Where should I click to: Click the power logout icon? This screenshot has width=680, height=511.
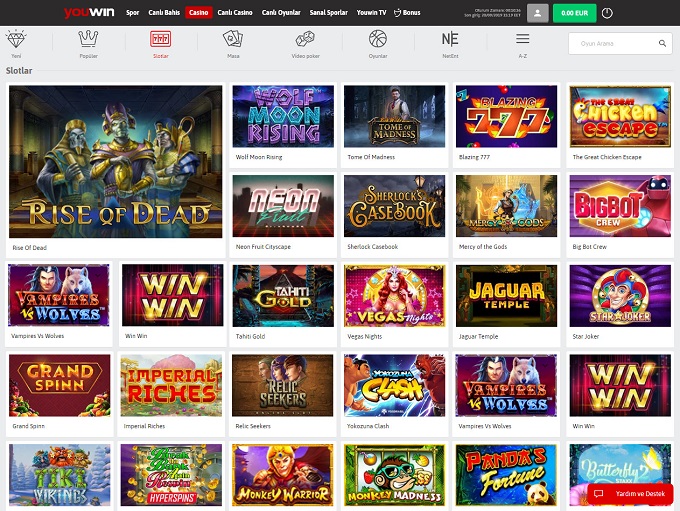pos(608,13)
